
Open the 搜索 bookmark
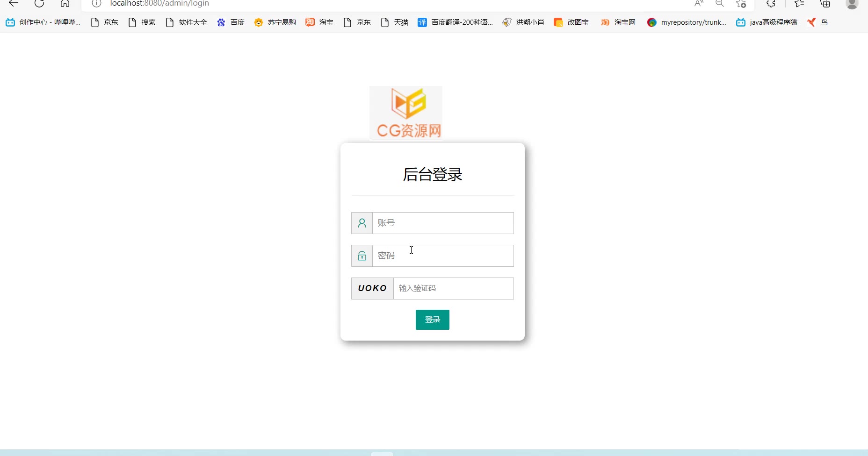coord(142,22)
